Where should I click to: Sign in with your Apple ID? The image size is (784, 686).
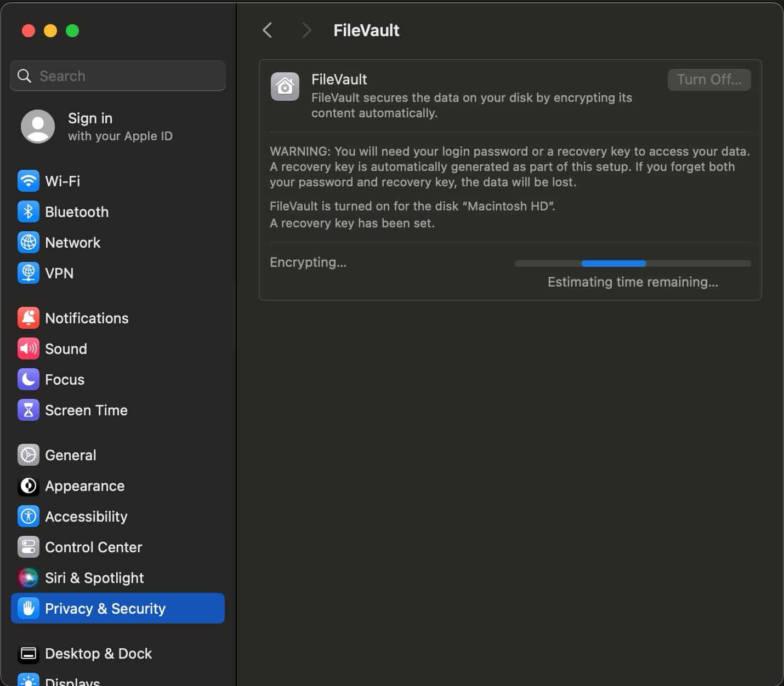point(118,127)
